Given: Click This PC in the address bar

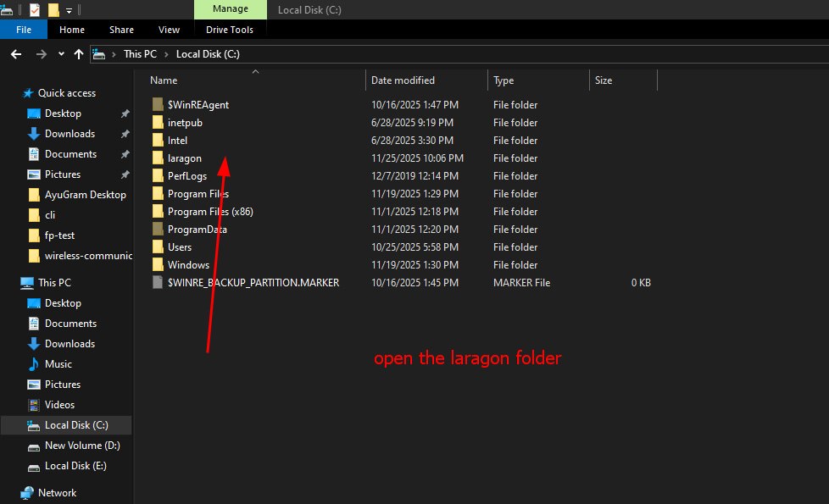Looking at the screenshot, I should 140,54.
